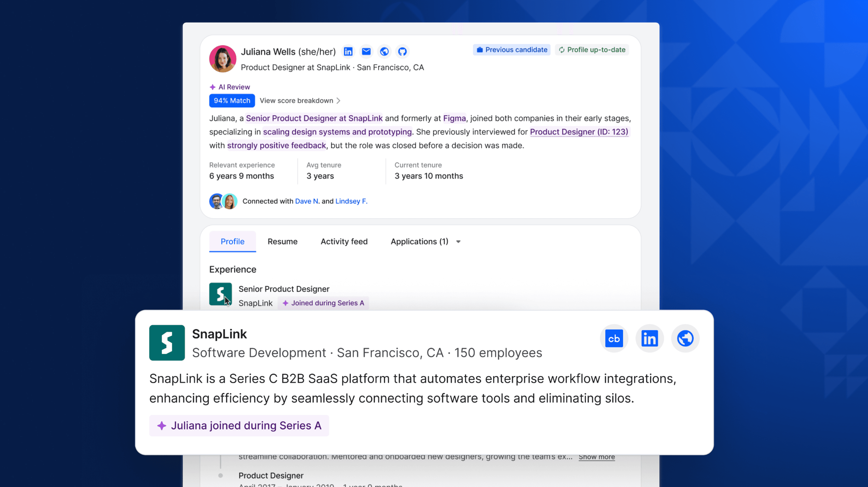Open Juliana's LinkedIn profile icon
This screenshot has height=487, width=868.
point(348,51)
